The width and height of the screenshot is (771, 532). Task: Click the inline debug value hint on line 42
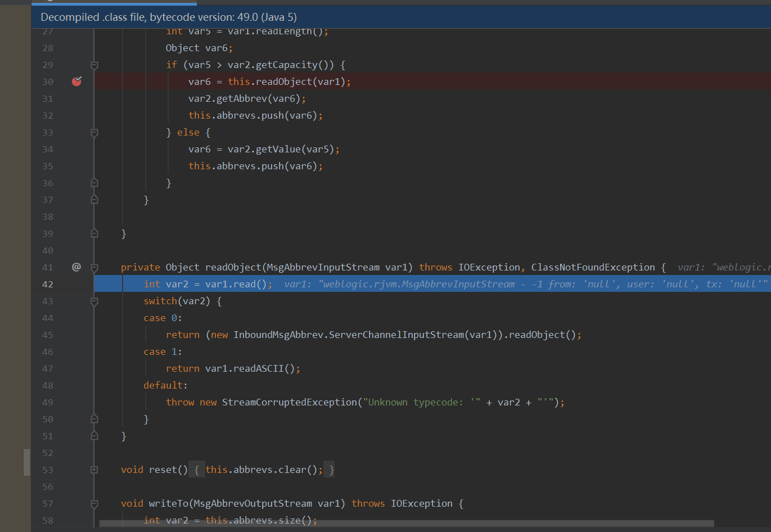click(526, 285)
